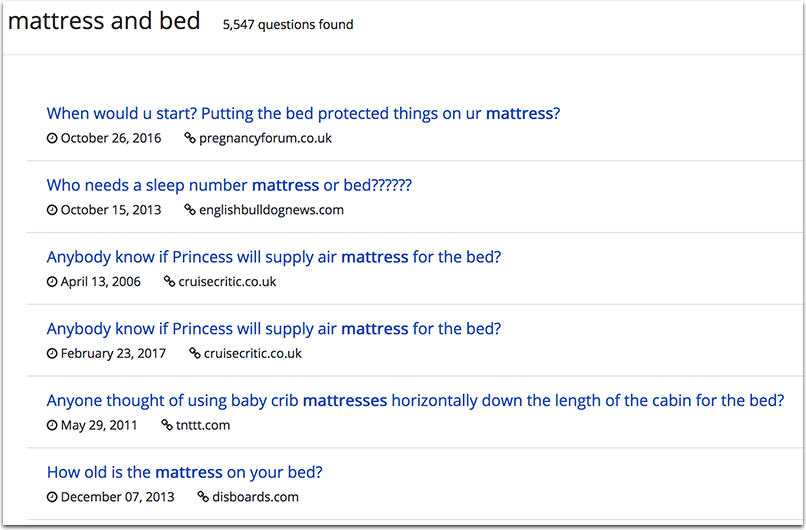Click link icon beside englishbulldognews.com
Screen dimensions: 806x530
pyautogui.click(x=190, y=210)
